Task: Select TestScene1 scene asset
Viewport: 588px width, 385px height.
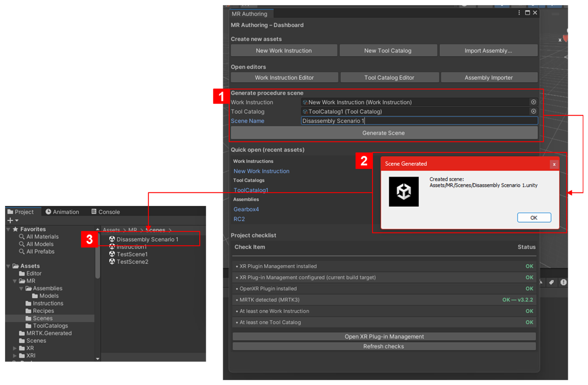Action: click(128, 254)
